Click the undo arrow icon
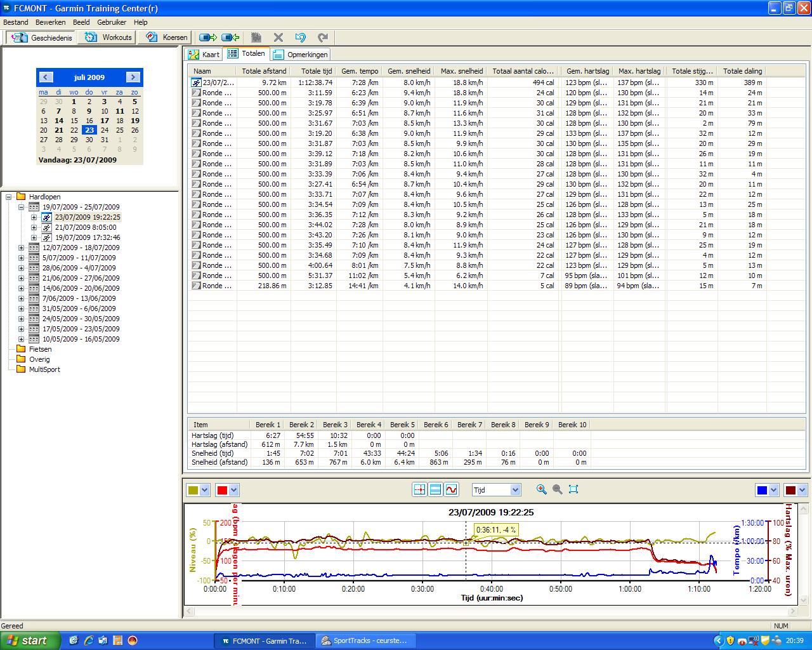The height and width of the screenshot is (650, 812). (x=301, y=37)
